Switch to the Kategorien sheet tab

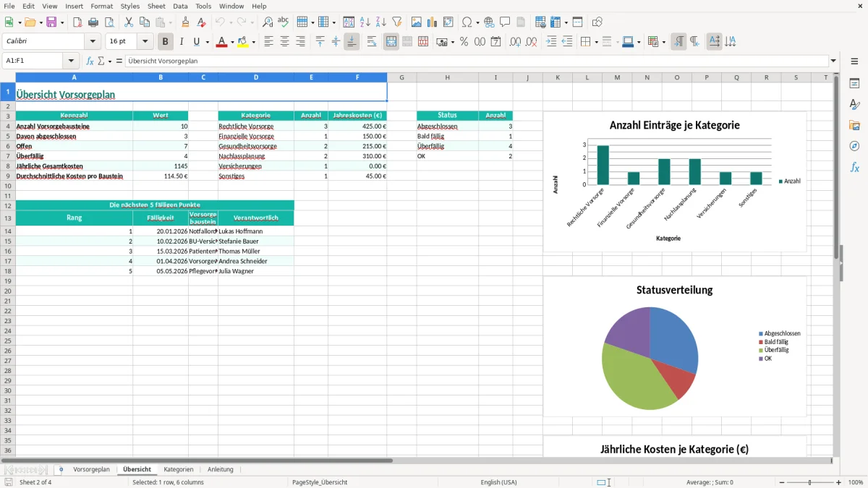[179, 469]
